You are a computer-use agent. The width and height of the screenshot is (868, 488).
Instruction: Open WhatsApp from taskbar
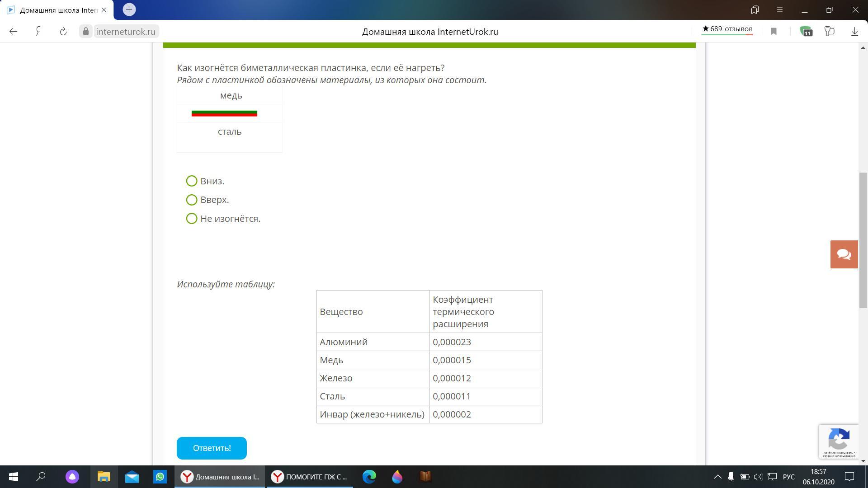(x=160, y=477)
